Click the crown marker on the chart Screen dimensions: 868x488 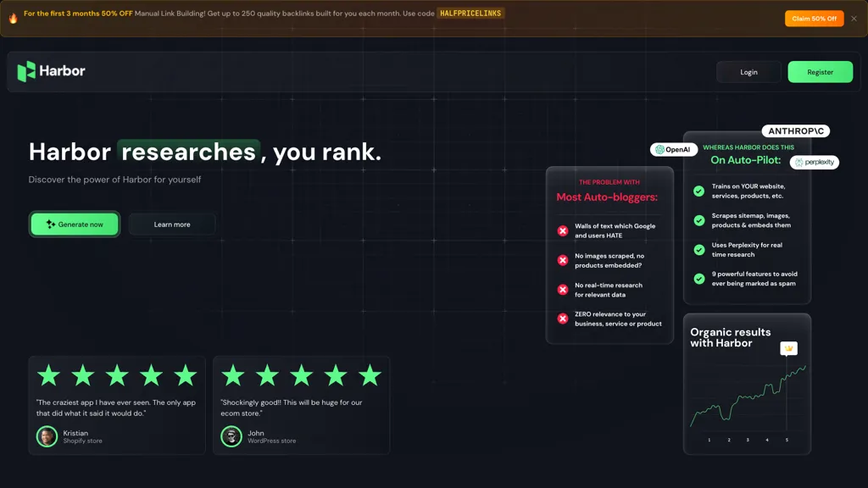click(789, 348)
